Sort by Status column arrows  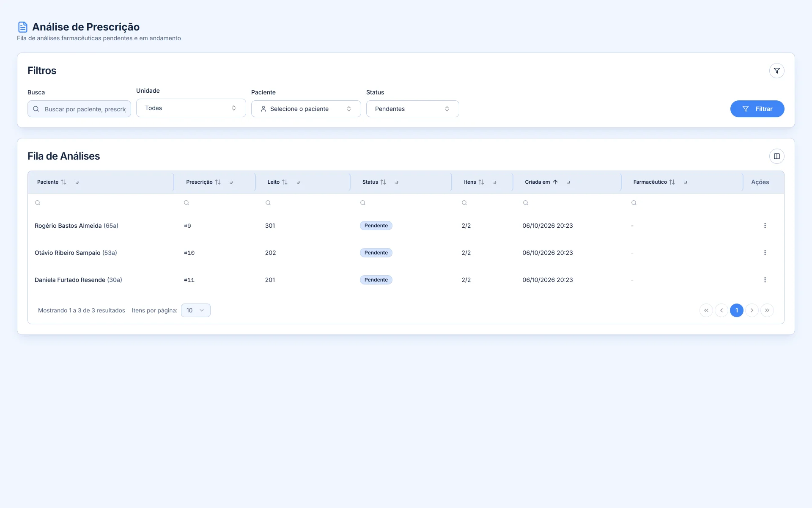[383, 182]
